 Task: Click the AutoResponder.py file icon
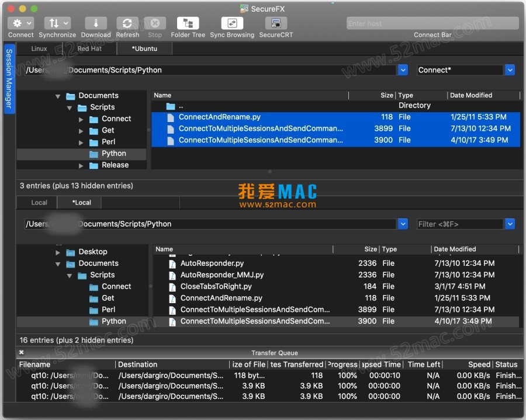click(172, 264)
